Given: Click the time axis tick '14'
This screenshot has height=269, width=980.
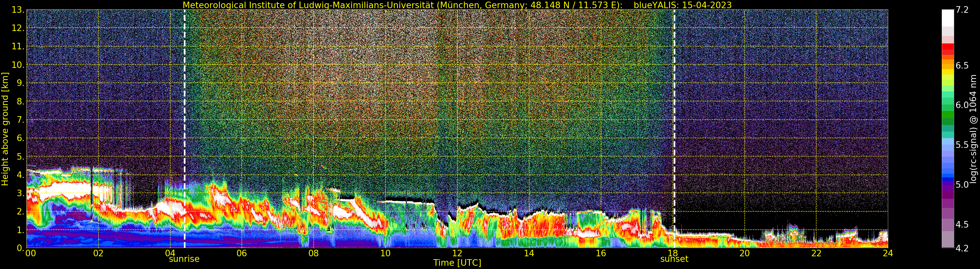Looking at the screenshot, I should 529,253.
